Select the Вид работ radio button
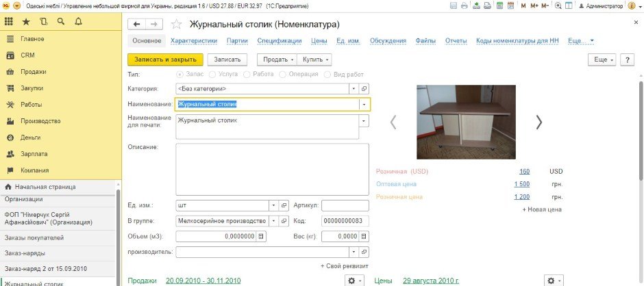644x286 pixels. pos(327,75)
